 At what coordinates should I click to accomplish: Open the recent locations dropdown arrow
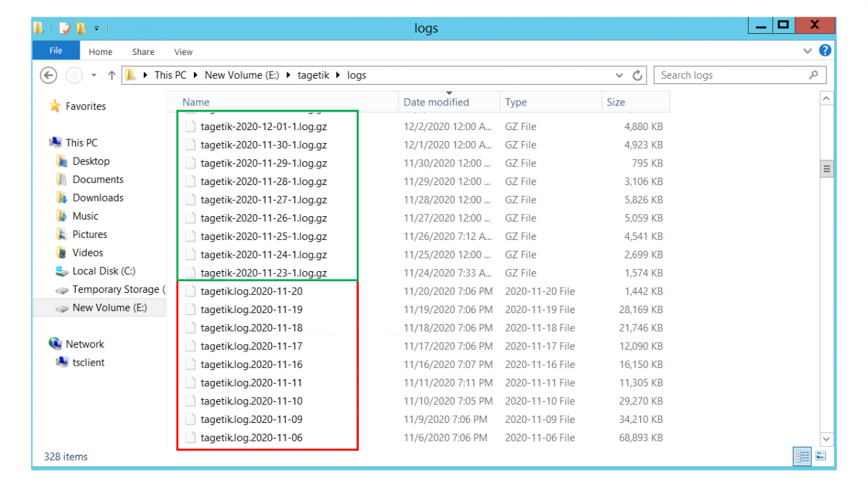point(93,75)
